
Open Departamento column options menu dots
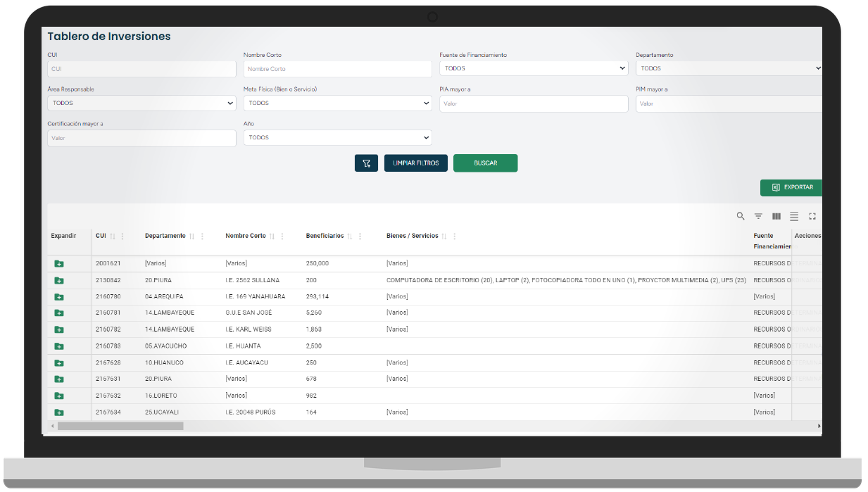[202, 236]
